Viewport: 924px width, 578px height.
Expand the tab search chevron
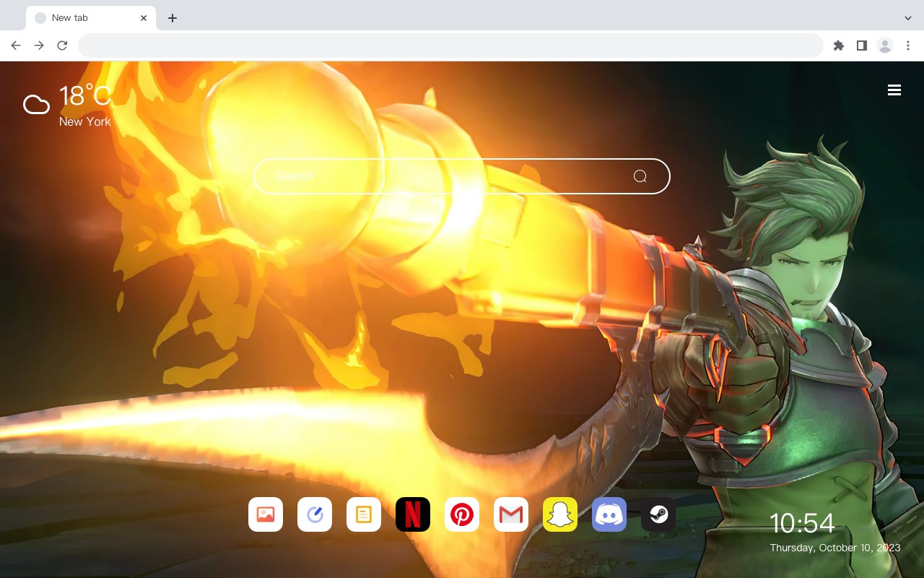(908, 18)
